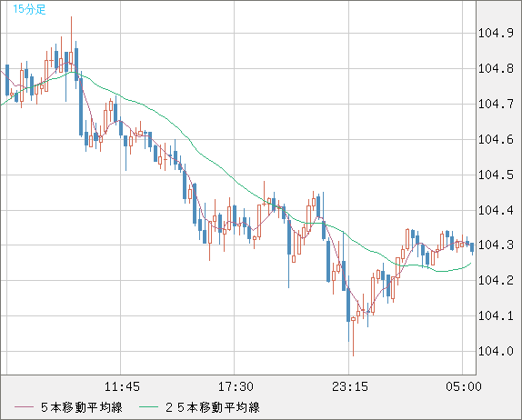Click the lowest candlestick near 104.0
This screenshot has width=522, height=420.
point(353,336)
